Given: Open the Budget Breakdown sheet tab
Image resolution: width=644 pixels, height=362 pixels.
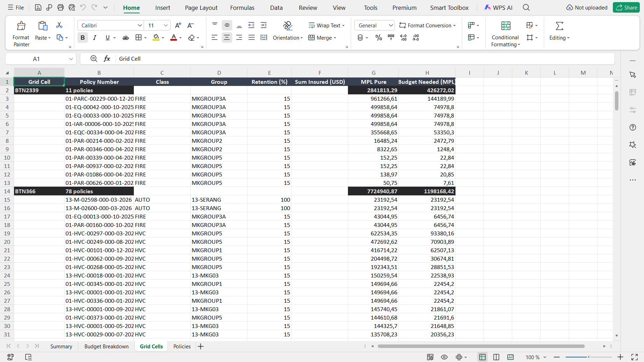Looking at the screenshot, I should [107, 346].
